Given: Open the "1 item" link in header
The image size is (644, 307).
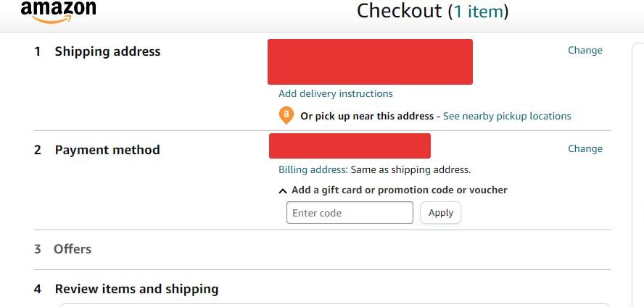Looking at the screenshot, I should click(478, 12).
